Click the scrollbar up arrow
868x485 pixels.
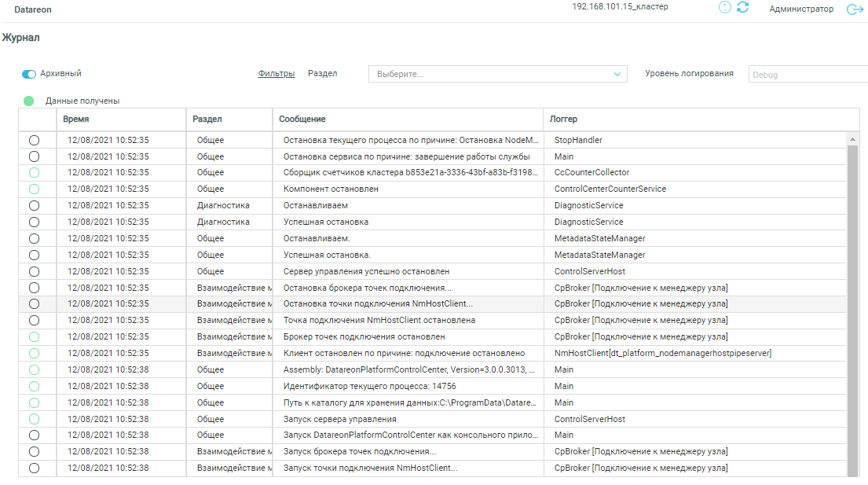(852, 140)
